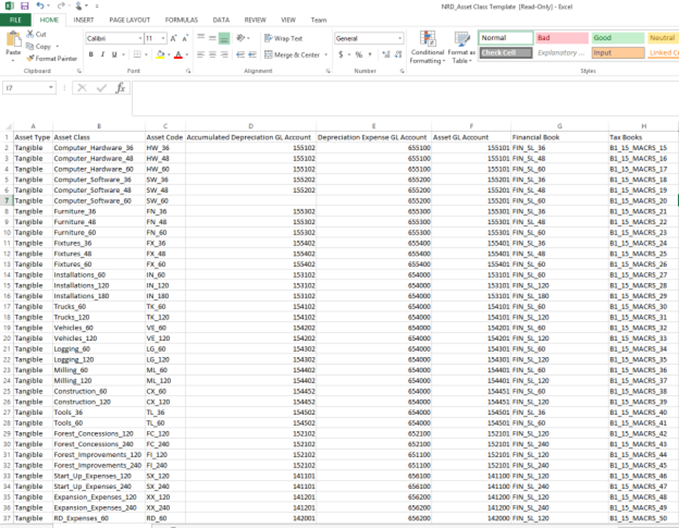Screen dimensions: 679x528
Task: Click the Percent Style icon
Action: click(x=359, y=55)
